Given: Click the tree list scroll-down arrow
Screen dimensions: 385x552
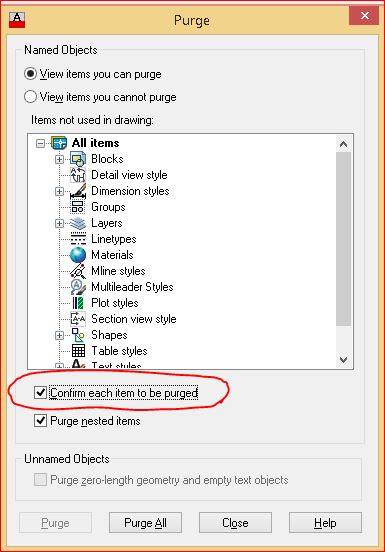Looking at the screenshot, I should pyautogui.click(x=343, y=360).
